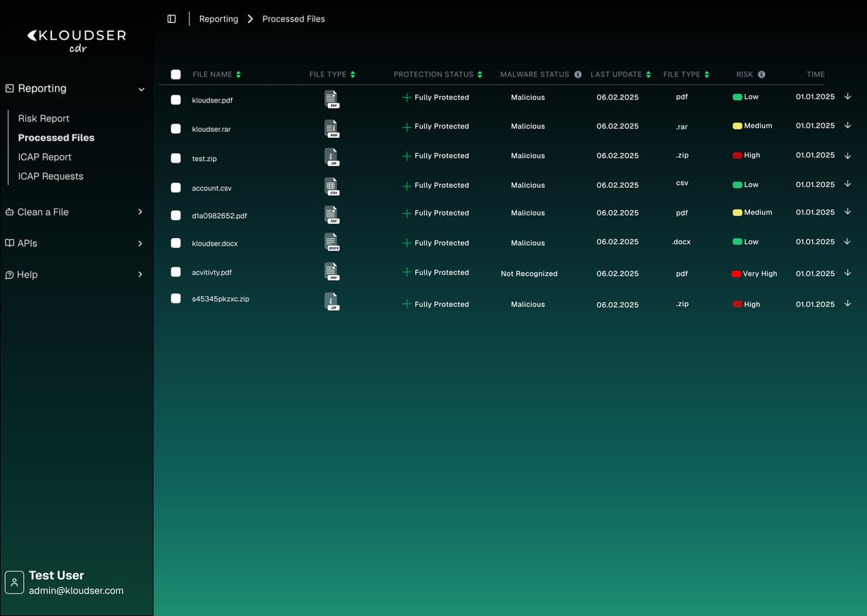
Task: Click the CSV file icon for account.csv
Action: coord(332,187)
